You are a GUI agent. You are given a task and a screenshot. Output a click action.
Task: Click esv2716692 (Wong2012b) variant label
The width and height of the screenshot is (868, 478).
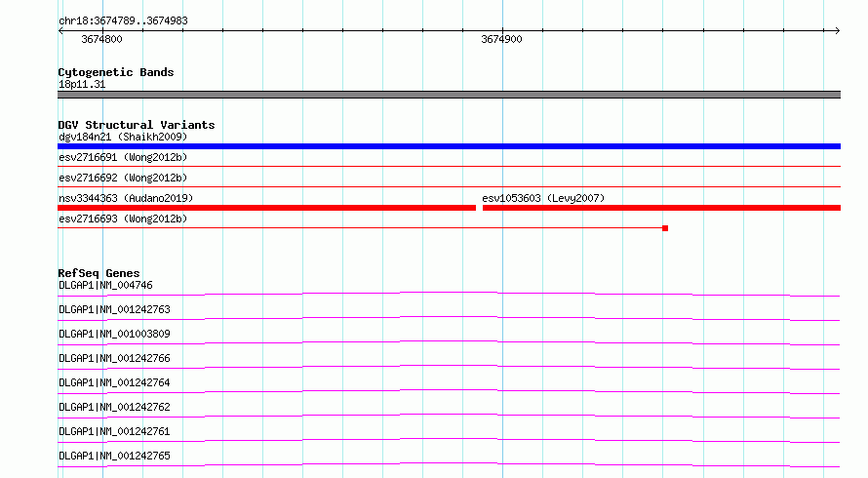pos(123,178)
